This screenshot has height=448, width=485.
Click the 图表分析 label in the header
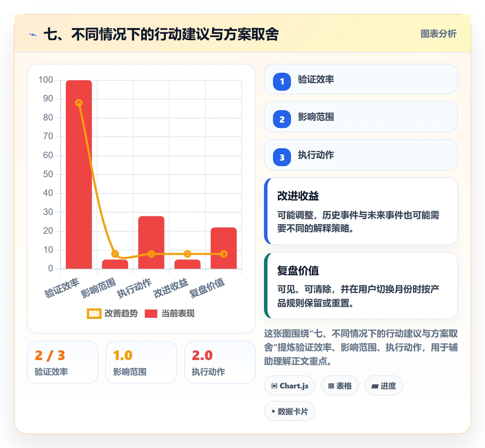tap(439, 34)
